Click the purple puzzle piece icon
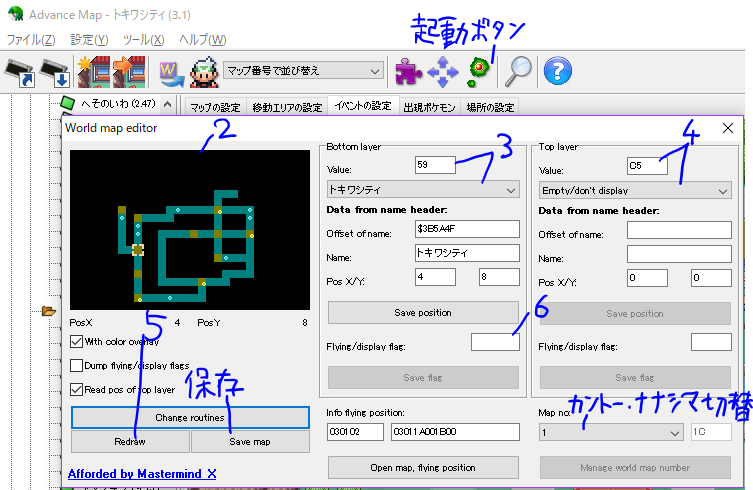The height and width of the screenshot is (490, 753). 408,72
